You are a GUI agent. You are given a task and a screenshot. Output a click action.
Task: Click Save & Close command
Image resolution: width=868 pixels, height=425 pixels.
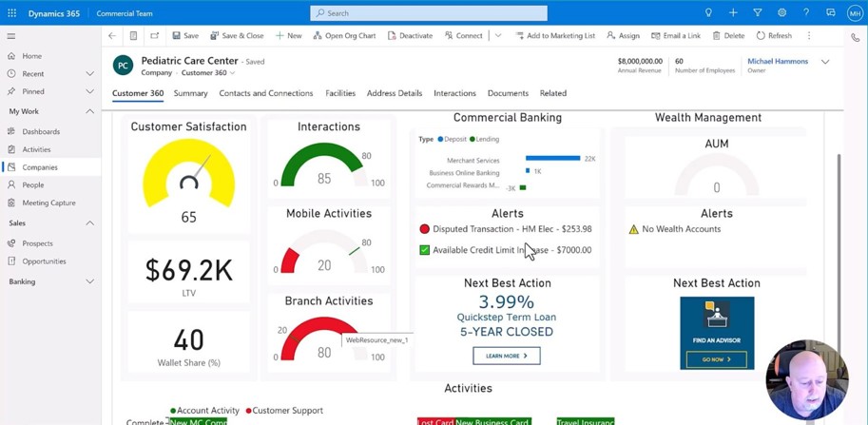(237, 35)
